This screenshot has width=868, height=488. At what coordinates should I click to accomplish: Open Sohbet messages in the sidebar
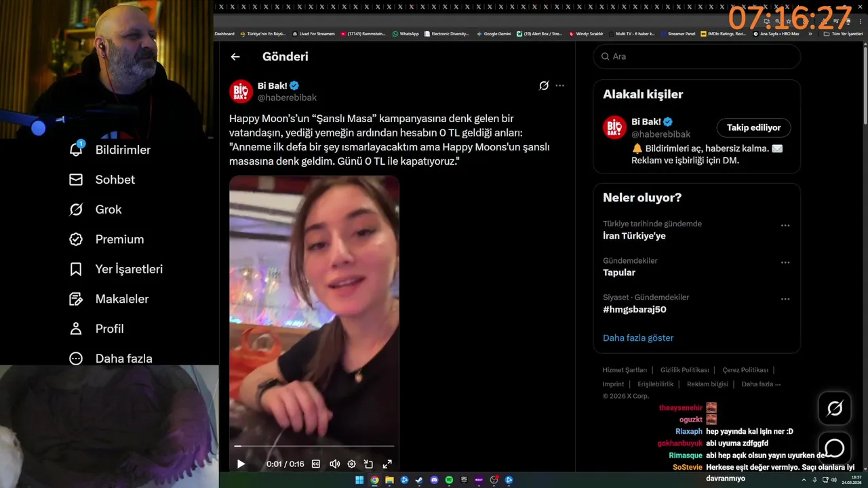(x=102, y=180)
